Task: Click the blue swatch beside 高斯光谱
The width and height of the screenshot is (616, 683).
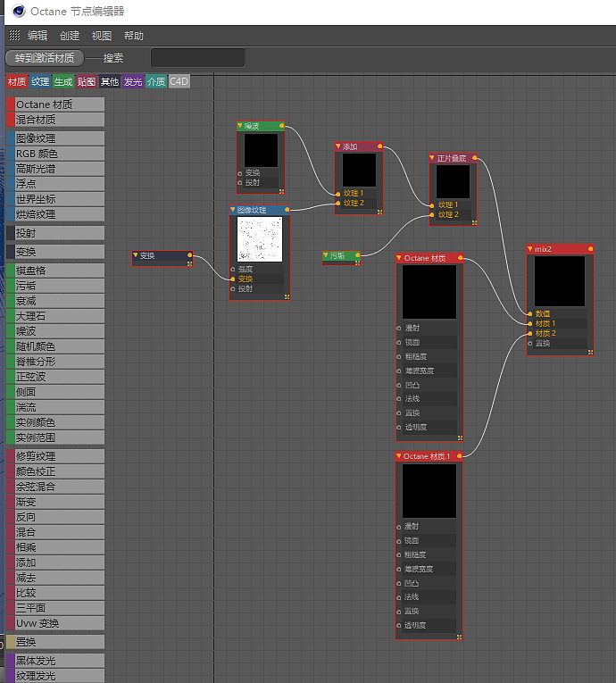Action: (11, 169)
